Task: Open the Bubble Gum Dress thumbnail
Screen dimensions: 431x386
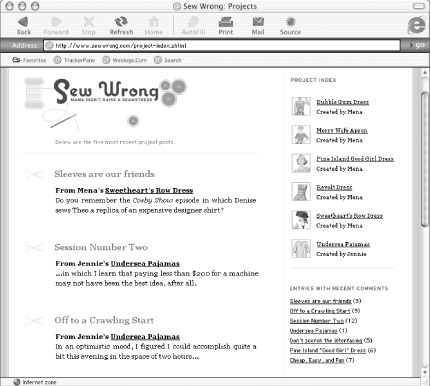Action: coord(301,106)
